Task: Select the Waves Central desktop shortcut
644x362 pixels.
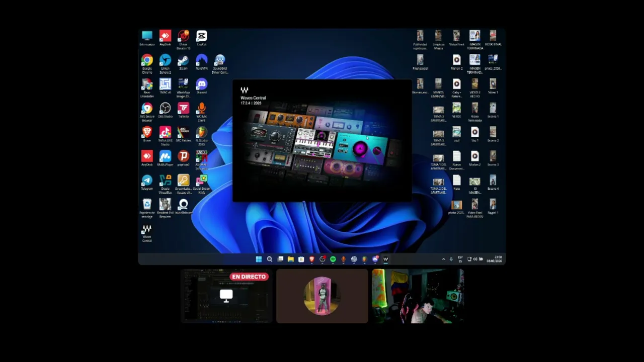Action: (147, 233)
